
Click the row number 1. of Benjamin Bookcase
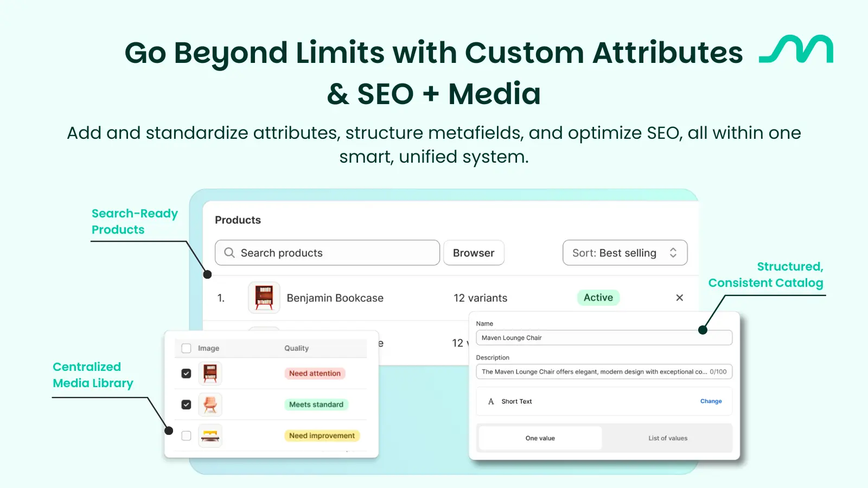click(x=221, y=298)
